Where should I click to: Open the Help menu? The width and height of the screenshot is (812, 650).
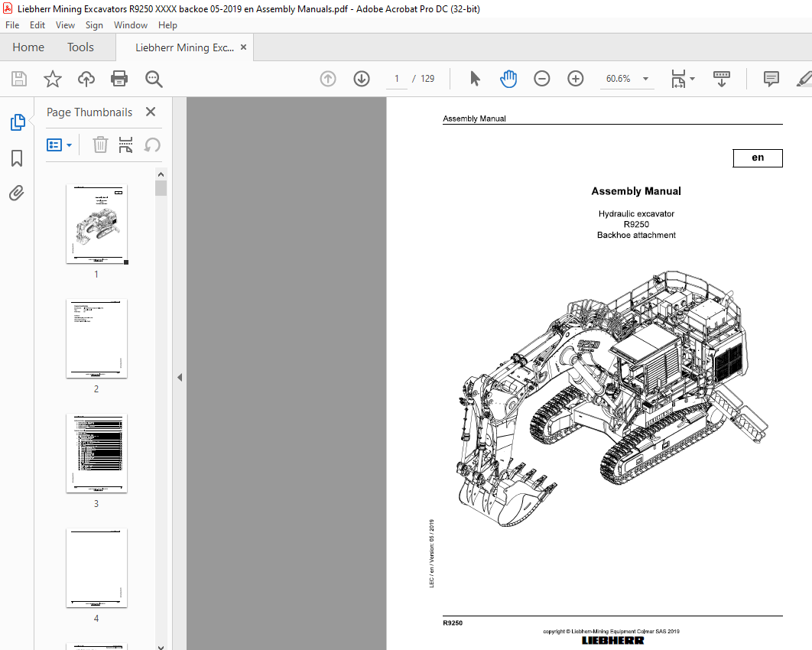tap(167, 25)
